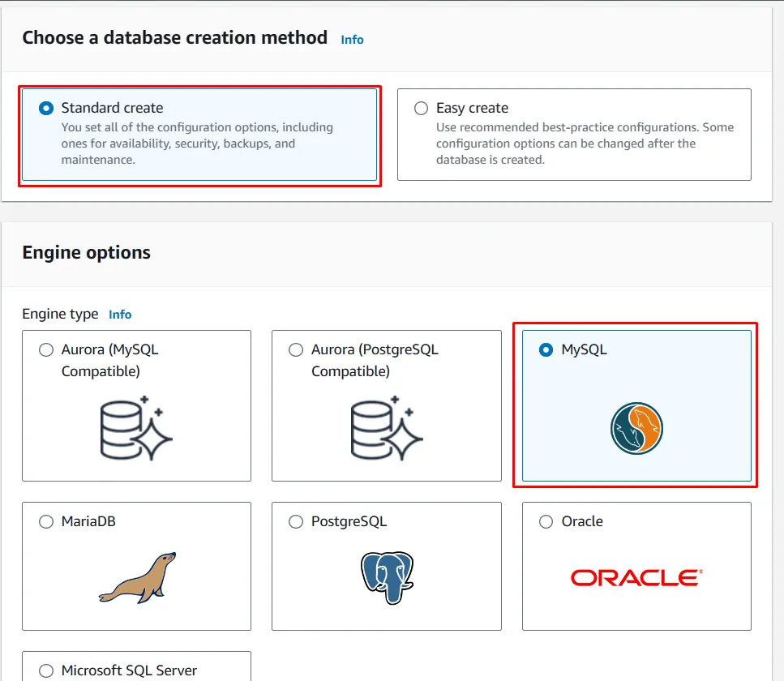Click the Engine options heading
The image size is (784, 681).
pos(86,252)
